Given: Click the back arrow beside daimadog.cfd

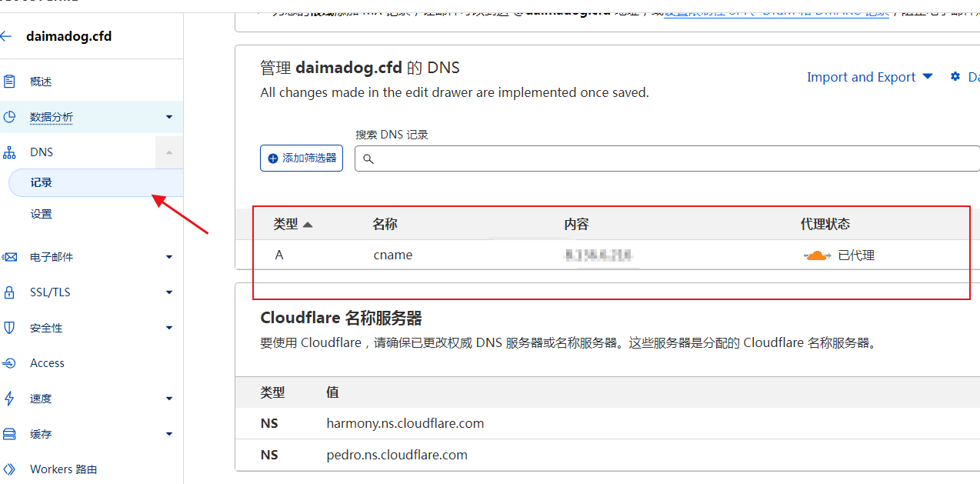Looking at the screenshot, I should point(5,36).
